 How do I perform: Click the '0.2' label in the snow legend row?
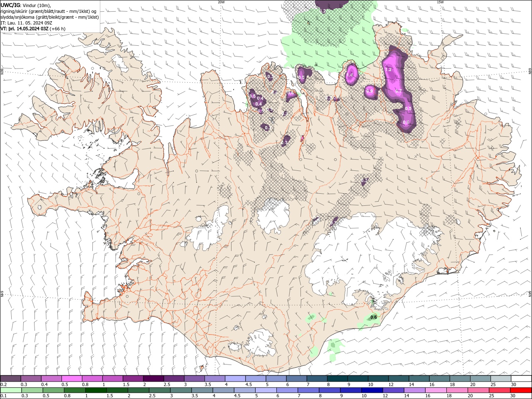[3, 384]
